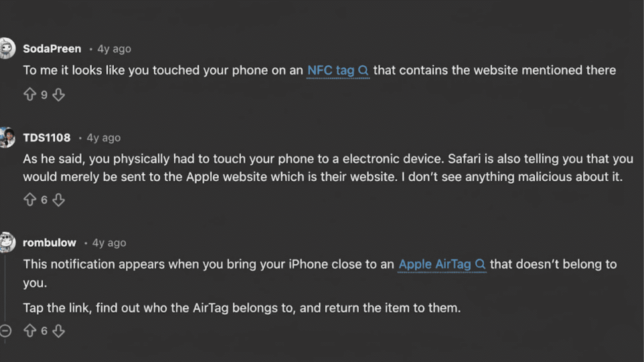
Task: Click username TDS1108
Action: 47,137
